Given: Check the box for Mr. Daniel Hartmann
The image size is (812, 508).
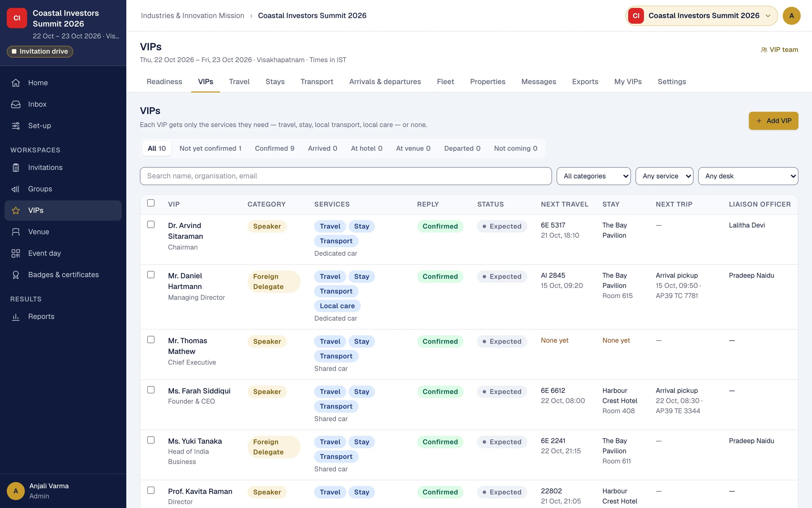Looking at the screenshot, I should click(151, 275).
